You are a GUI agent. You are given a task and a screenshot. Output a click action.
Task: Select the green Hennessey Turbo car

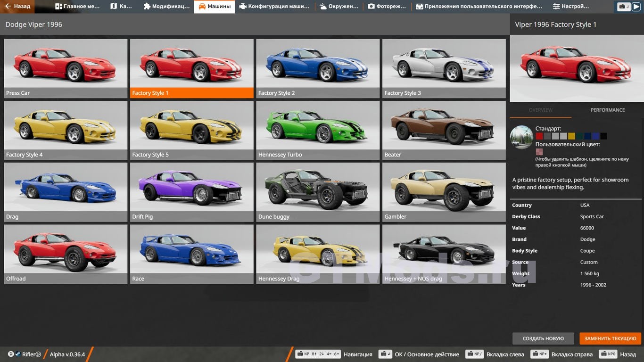(318, 130)
